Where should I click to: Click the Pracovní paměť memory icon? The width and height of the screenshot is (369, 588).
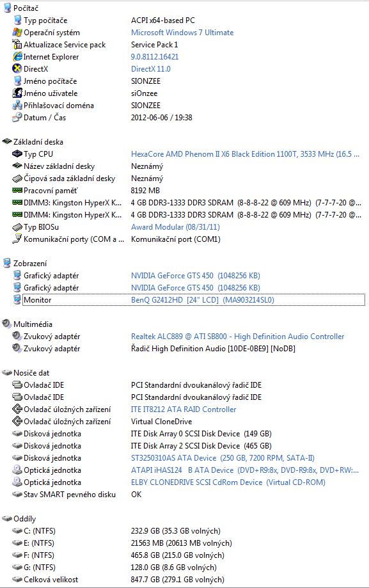point(17,191)
